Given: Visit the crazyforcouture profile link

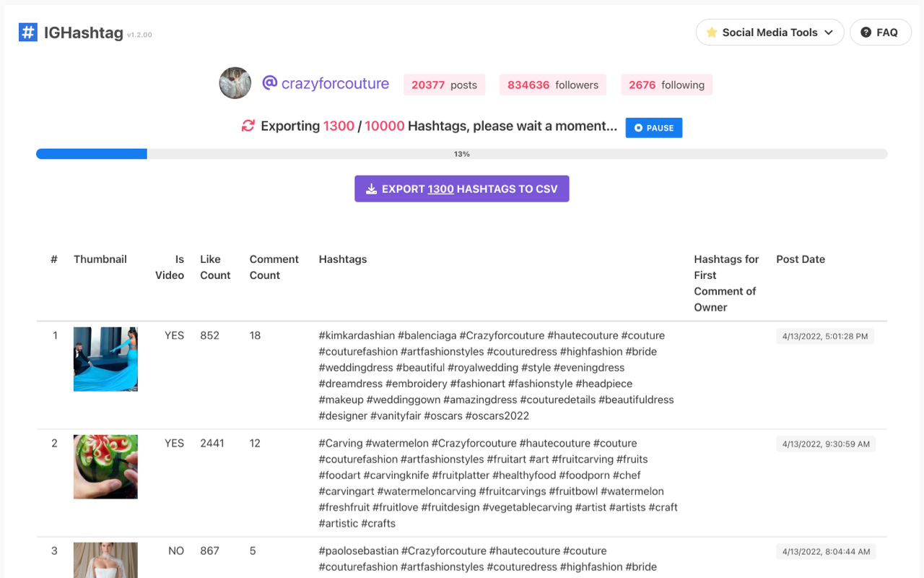Looking at the screenshot, I should pos(336,83).
